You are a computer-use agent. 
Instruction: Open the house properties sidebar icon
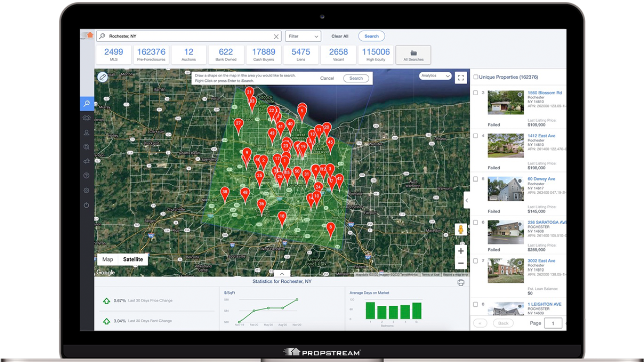click(87, 118)
